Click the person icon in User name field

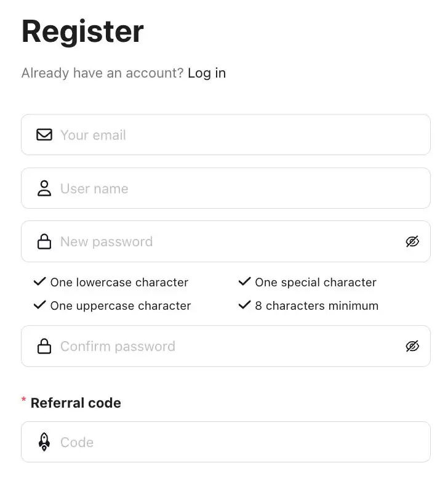44,188
